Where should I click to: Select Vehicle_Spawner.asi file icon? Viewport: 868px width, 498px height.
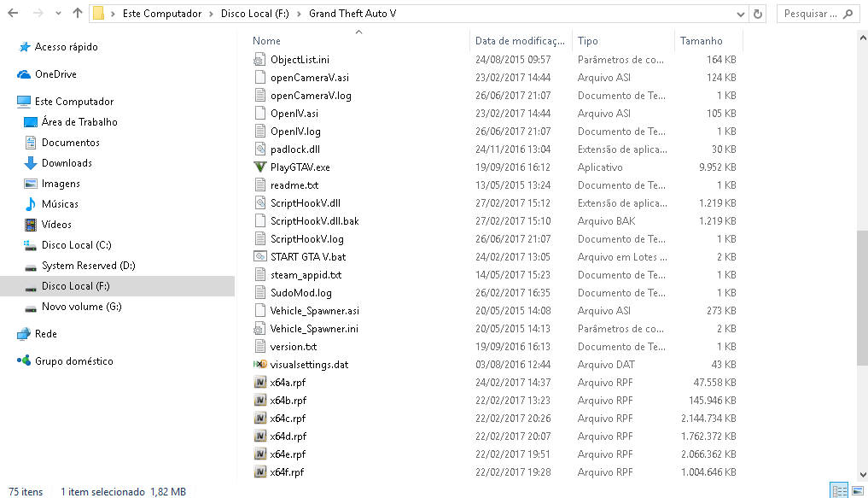tap(259, 311)
